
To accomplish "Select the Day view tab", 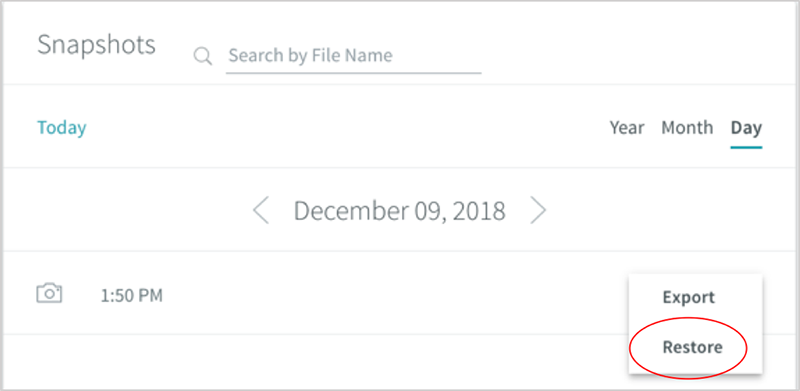I will point(746,128).
